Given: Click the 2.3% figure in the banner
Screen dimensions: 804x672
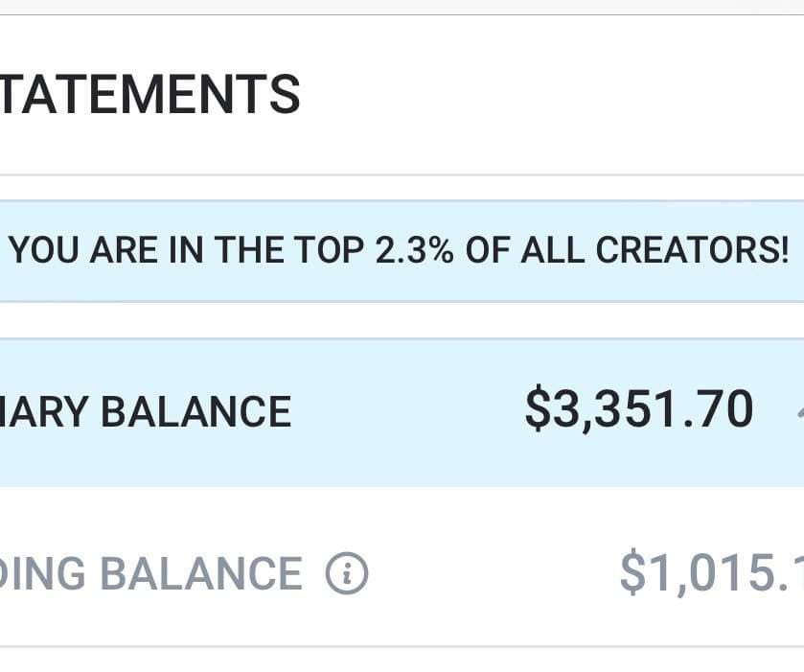Looking at the screenshot, I should (414, 250).
